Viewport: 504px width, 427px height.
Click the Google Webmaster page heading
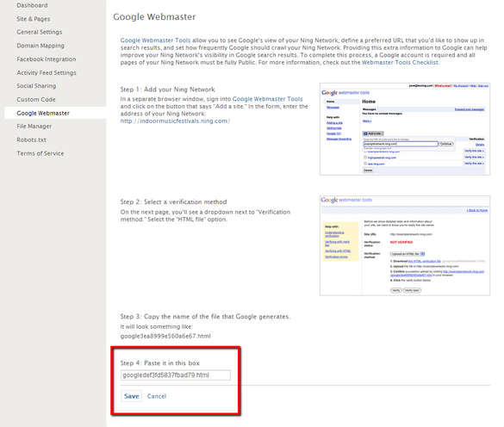(154, 16)
